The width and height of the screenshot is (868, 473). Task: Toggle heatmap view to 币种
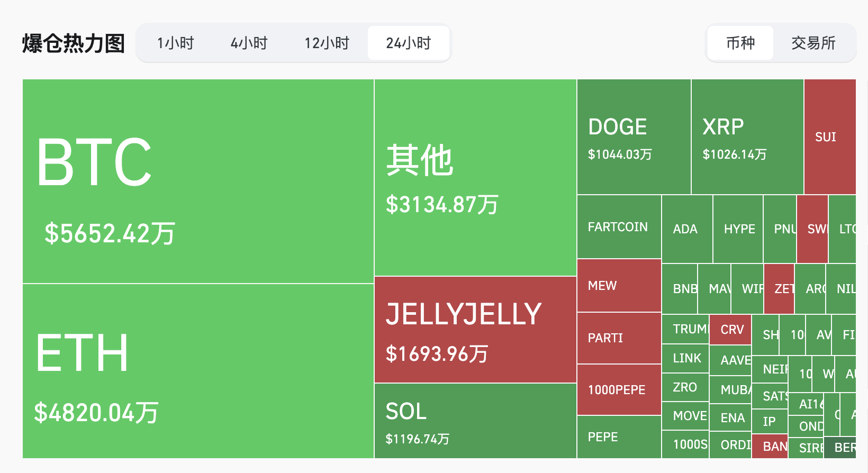pyautogui.click(x=740, y=43)
